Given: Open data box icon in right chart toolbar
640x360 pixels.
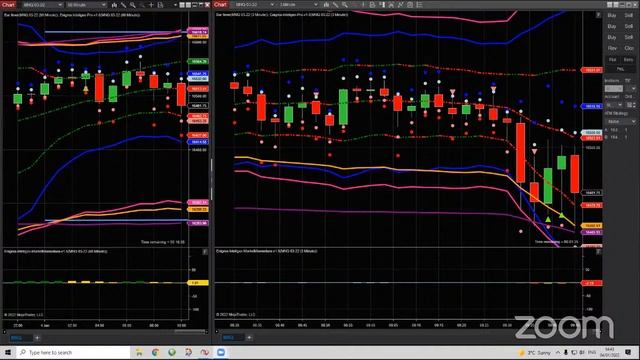Looking at the screenshot, I should click(x=372, y=5).
